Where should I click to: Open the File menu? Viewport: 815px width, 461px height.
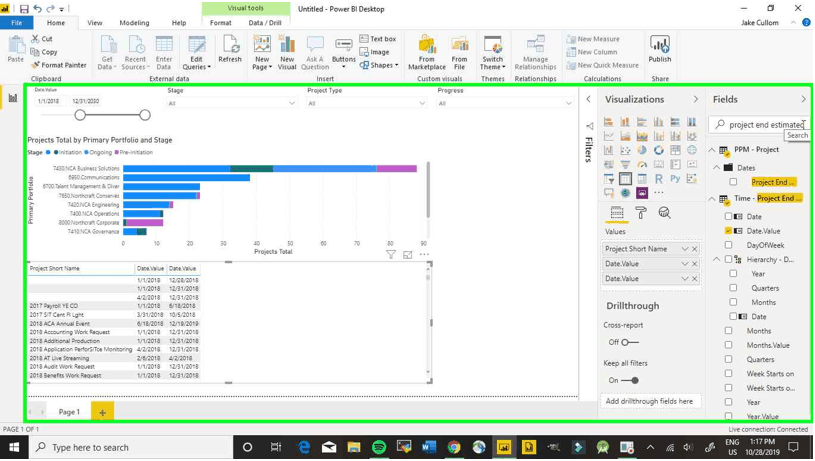[17, 23]
